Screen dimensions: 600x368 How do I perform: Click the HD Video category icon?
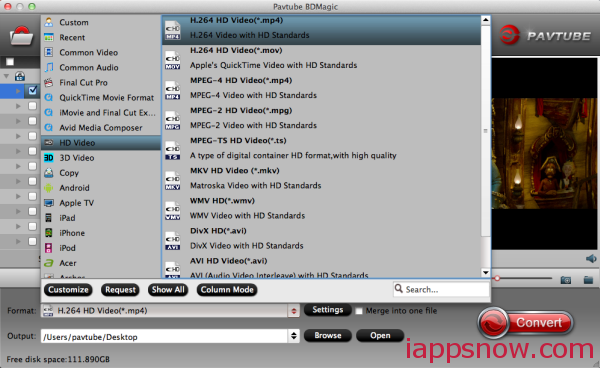click(49, 143)
